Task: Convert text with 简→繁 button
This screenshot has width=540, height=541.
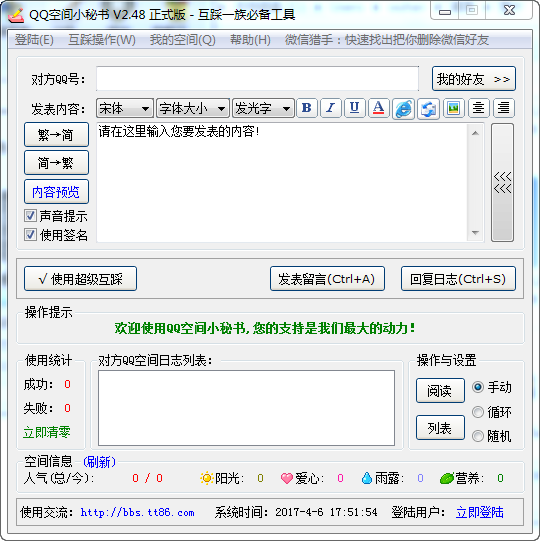Action: click(56, 163)
